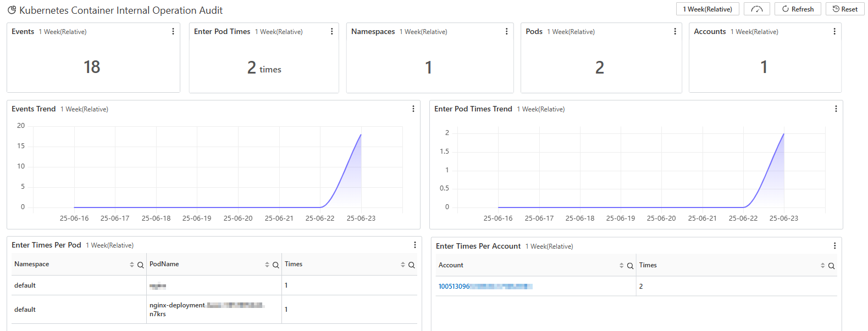Image resolution: width=868 pixels, height=331 pixels.
Task: Click the Namespaces count value 1
Action: point(429,68)
